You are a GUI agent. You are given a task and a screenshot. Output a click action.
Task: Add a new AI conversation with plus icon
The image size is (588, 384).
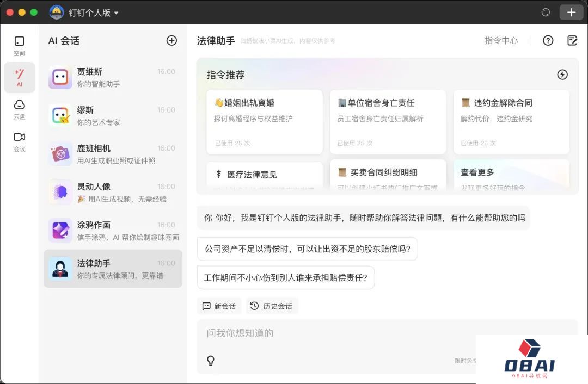[171, 40]
